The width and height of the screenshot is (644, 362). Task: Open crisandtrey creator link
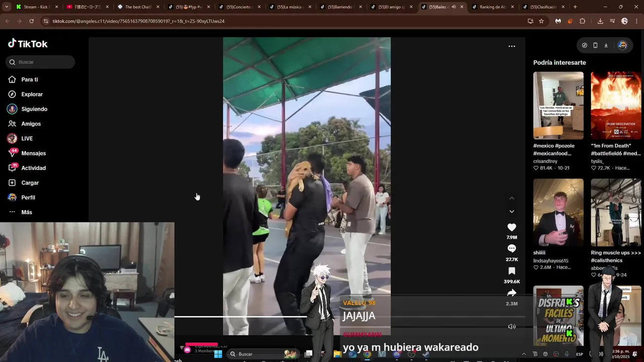[x=545, y=161]
